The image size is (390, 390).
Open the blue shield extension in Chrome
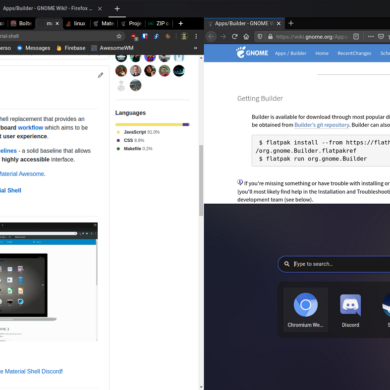[x=145, y=36]
